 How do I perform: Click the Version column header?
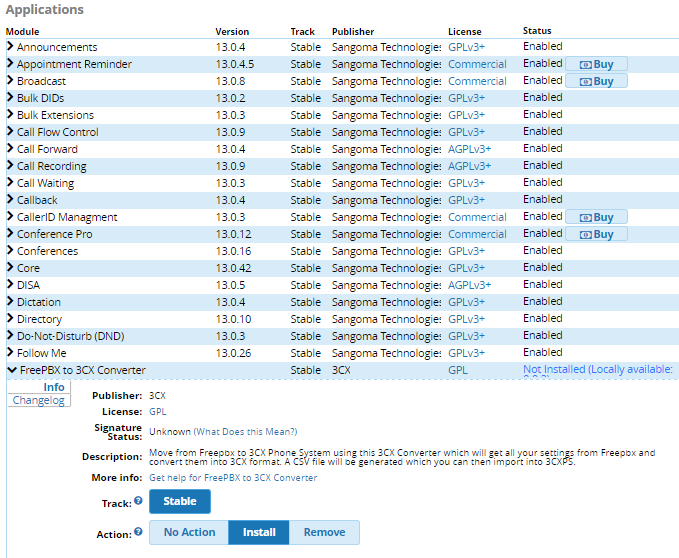click(232, 32)
